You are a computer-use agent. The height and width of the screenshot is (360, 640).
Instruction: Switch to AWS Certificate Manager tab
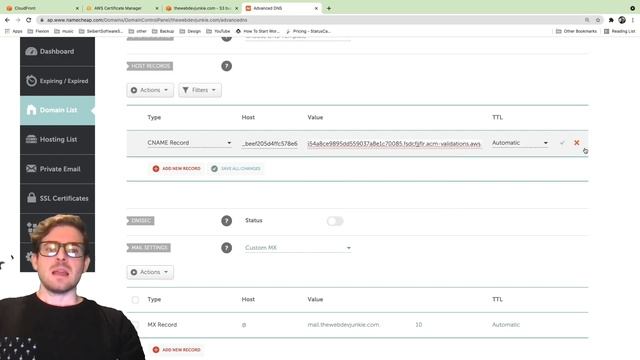(x=122, y=8)
